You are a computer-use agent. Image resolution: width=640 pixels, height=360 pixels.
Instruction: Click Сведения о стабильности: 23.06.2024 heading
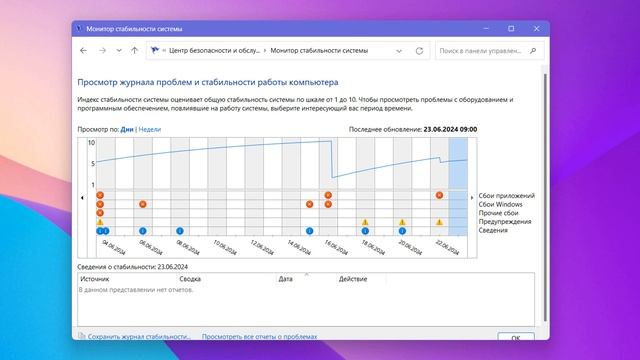coord(133,267)
